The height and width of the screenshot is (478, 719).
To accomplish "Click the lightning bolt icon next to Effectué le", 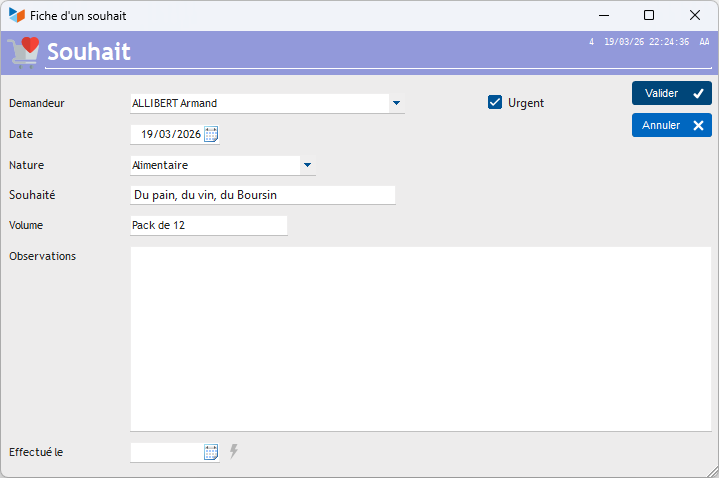I will [234, 452].
